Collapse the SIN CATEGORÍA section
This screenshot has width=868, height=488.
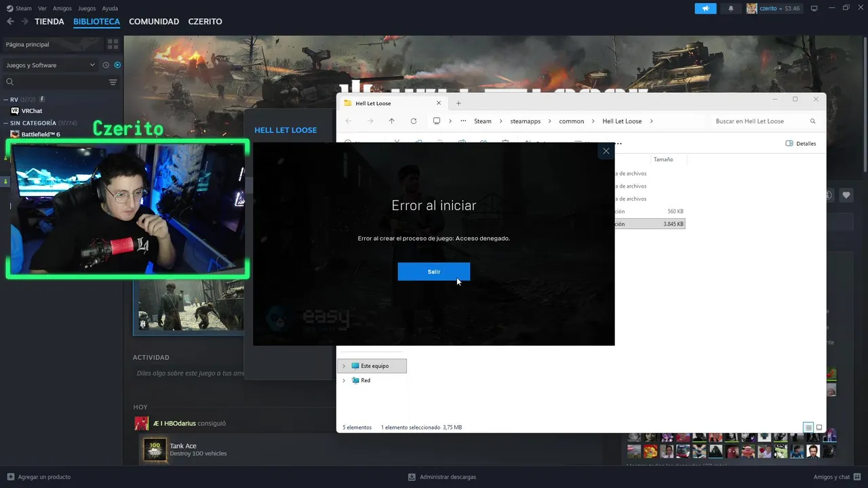[6, 123]
